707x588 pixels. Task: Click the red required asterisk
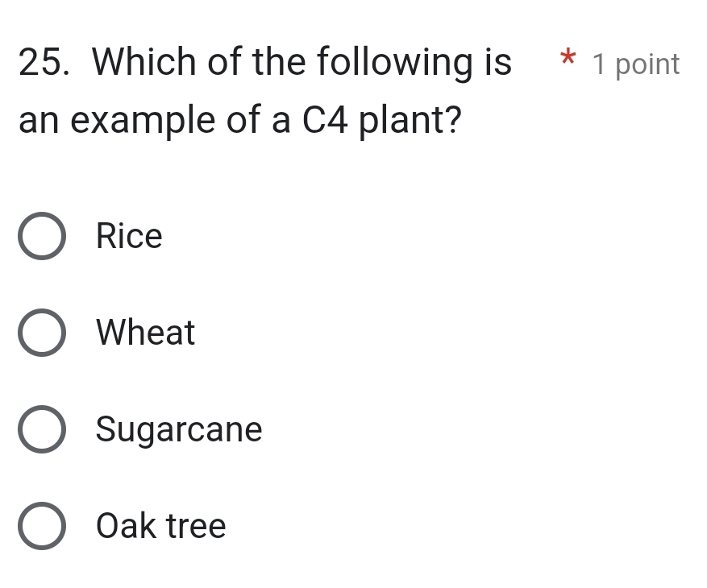pyautogui.click(x=568, y=60)
